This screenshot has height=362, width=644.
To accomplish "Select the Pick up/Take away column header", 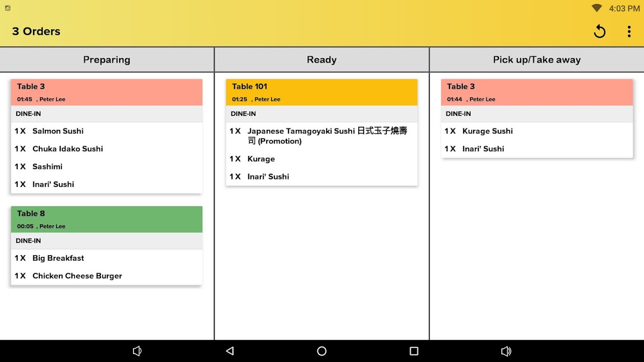I will [537, 60].
